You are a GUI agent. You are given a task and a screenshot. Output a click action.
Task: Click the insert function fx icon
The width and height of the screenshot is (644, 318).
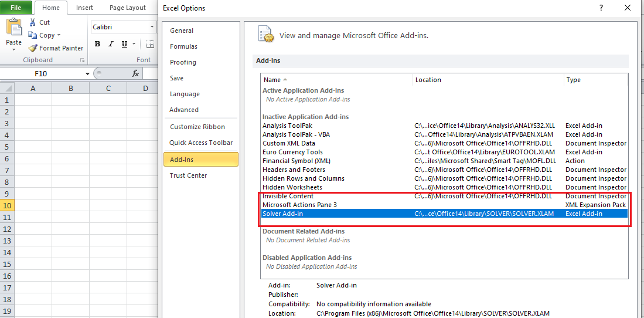point(135,74)
